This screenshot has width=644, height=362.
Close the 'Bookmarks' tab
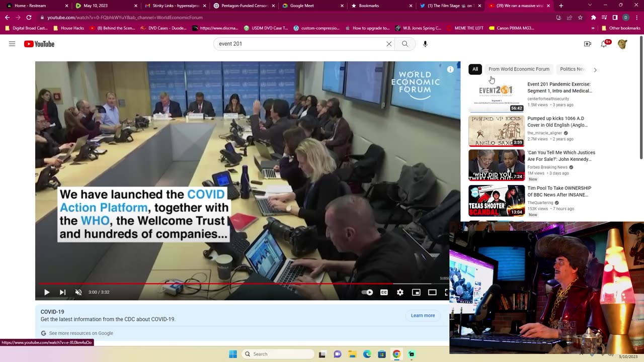pyautogui.click(x=411, y=6)
